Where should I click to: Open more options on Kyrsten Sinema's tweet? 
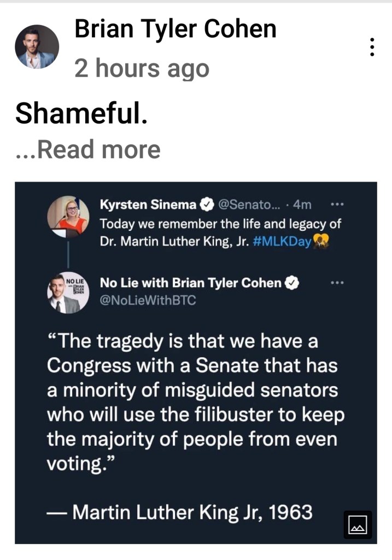click(x=337, y=205)
